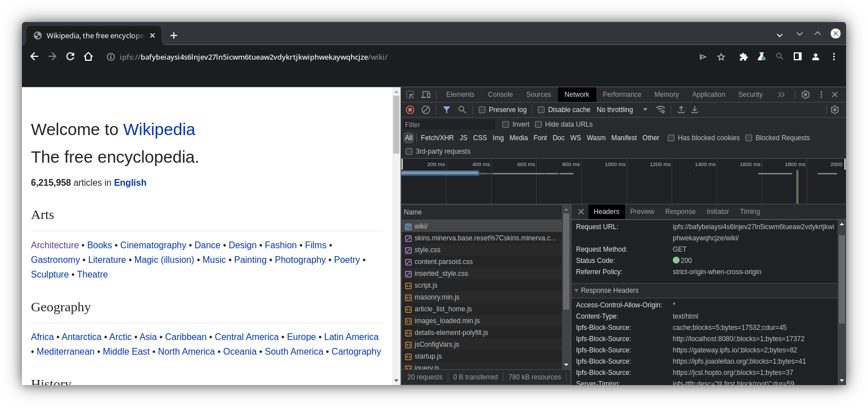Viewport: 868px width, 407px height.
Task: Switch to the Preview tab
Action: (x=642, y=212)
